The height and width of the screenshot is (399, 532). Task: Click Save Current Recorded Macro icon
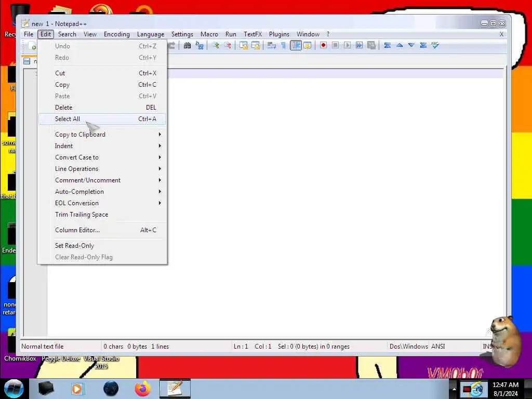click(371, 46)
